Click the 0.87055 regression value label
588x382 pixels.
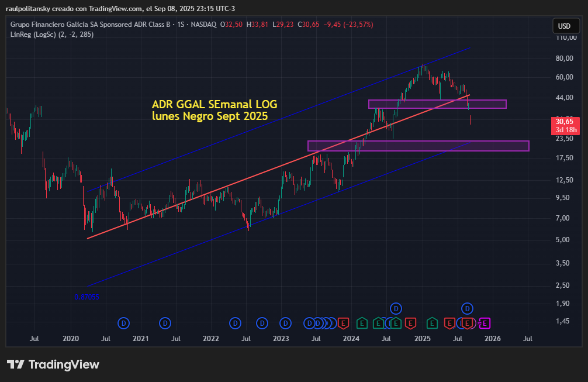[x=87, y=297]
